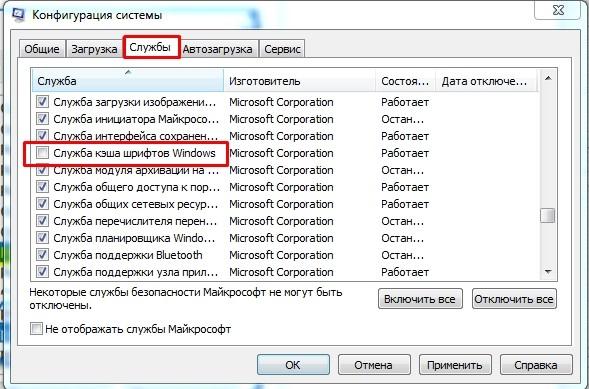Click the services list scrollbar thumb
The width and height of the screenshot is (589, 389).
click(x=548, y=216)
